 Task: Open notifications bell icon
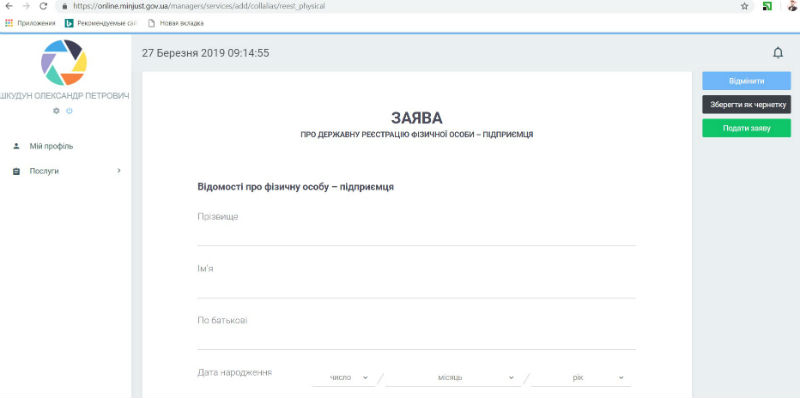pos(778,53)
